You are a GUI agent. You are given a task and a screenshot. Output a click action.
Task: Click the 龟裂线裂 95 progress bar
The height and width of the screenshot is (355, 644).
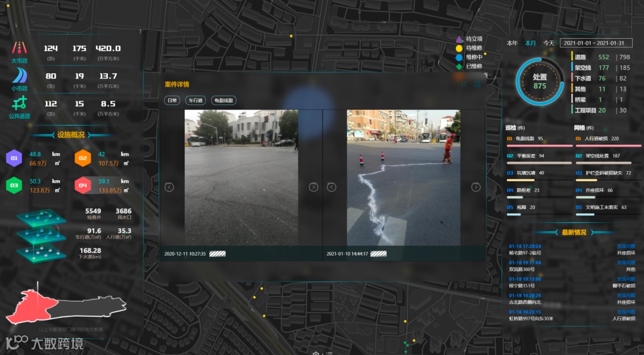point(540,146)
